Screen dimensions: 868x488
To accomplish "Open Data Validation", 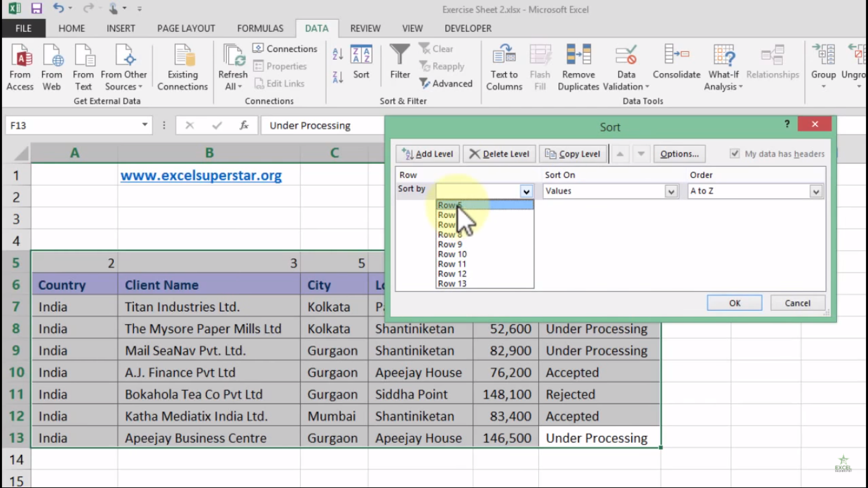I will point(626,68).
